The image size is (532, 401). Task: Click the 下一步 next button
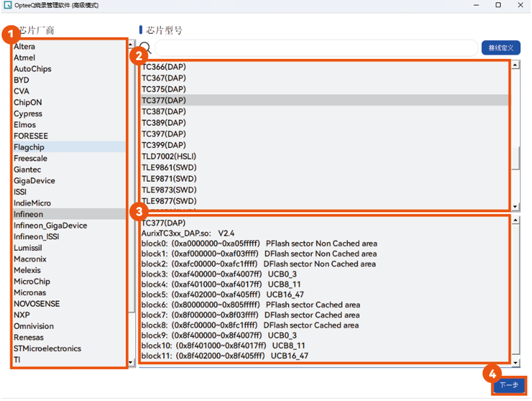tap(509, 385)
